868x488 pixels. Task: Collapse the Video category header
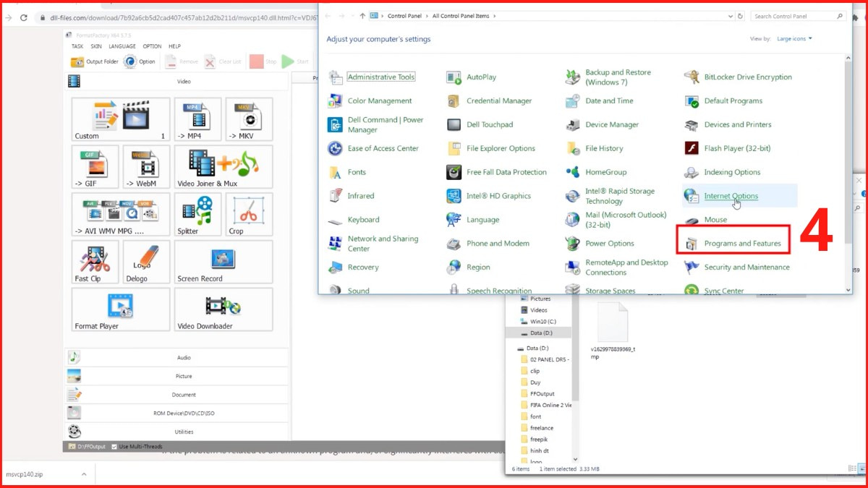click(x=176, y=82)
